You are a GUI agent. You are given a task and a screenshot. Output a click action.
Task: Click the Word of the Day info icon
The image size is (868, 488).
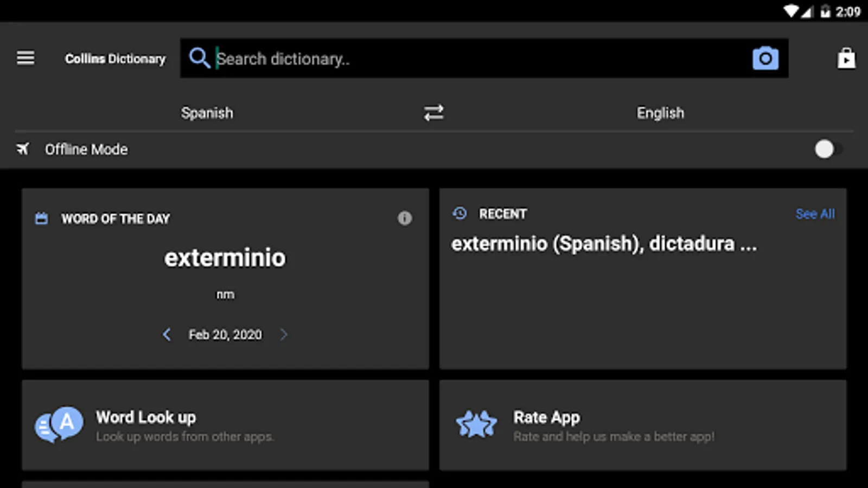[405, 218]
